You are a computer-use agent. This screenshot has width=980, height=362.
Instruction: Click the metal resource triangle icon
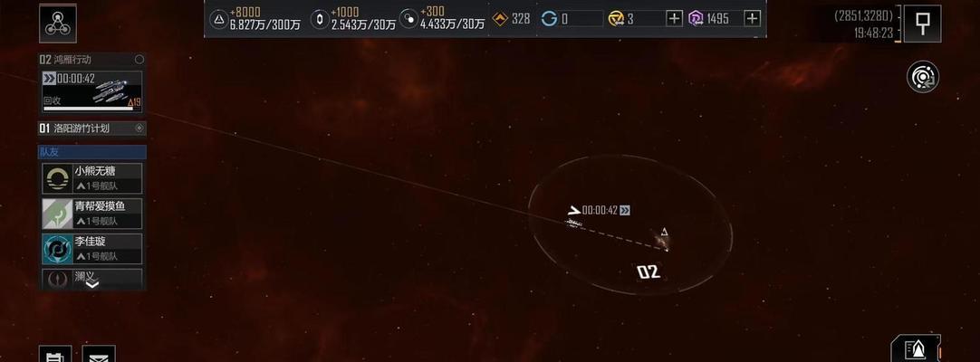tap(219, 19)
